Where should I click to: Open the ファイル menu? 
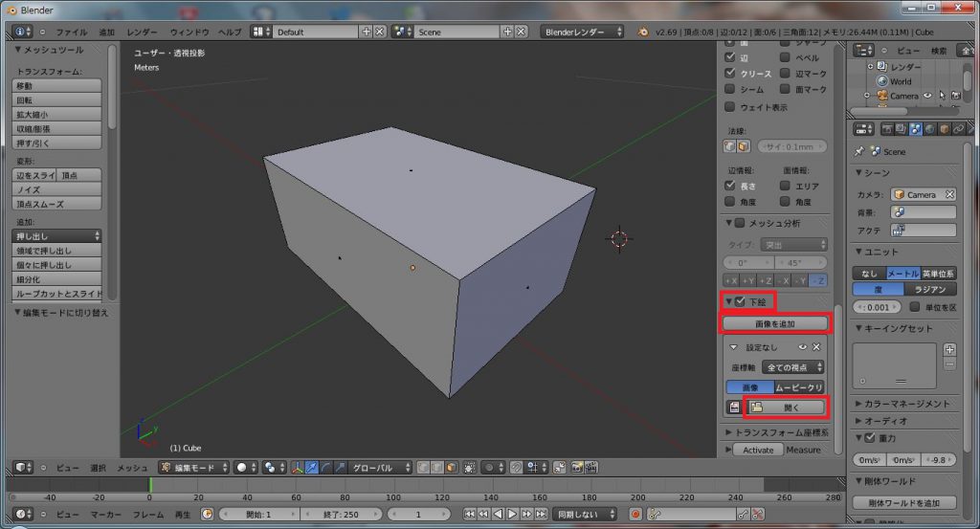click(72, 32)
